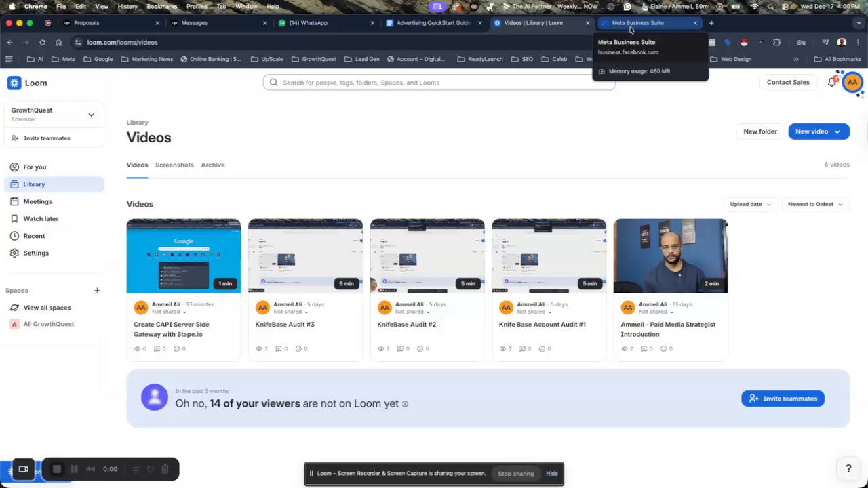
Task: Click the Loom logo in the sidebar
Action: pyautogui.click(x=27, y=83)
